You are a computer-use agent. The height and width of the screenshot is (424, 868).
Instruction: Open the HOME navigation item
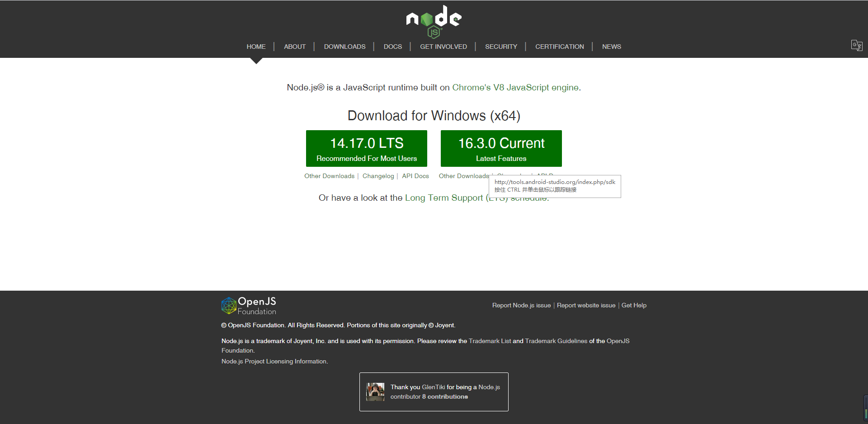click(x=256, y=47)
